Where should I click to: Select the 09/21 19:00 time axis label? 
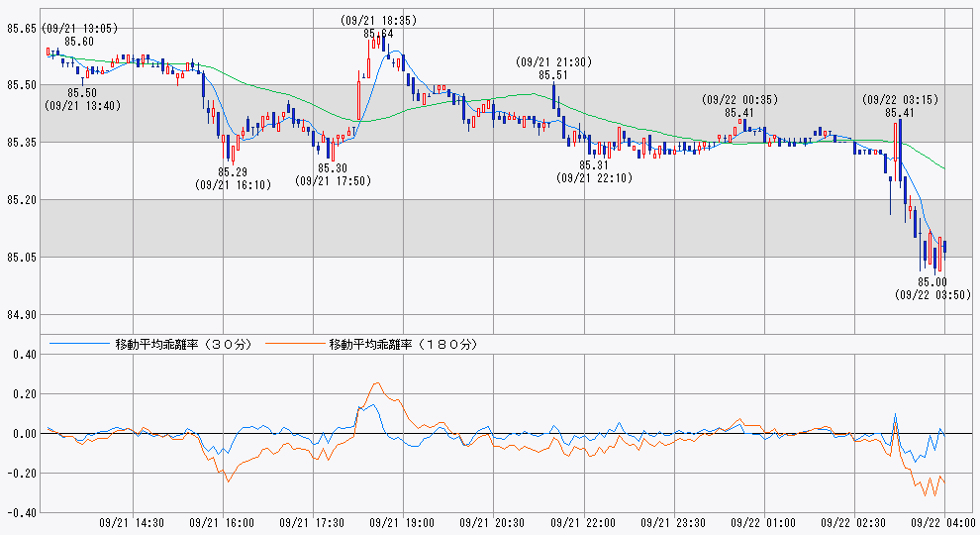(406, 522)
